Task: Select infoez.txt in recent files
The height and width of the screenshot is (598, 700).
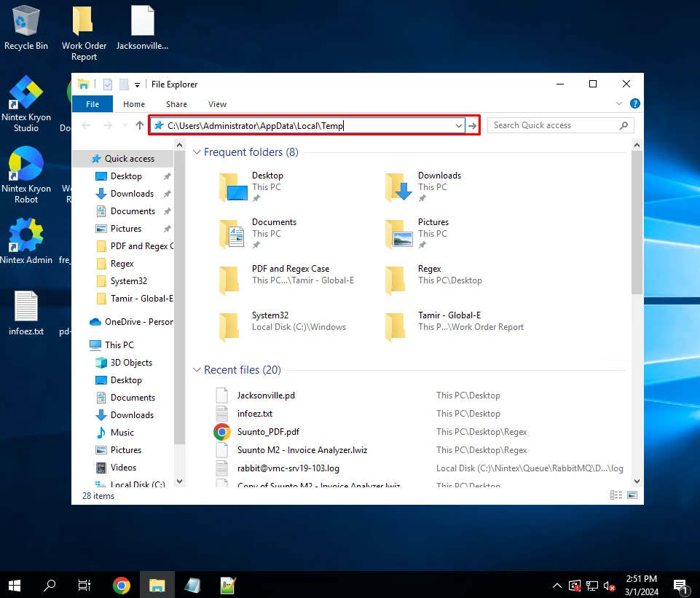Action: (x=254, y=414)
